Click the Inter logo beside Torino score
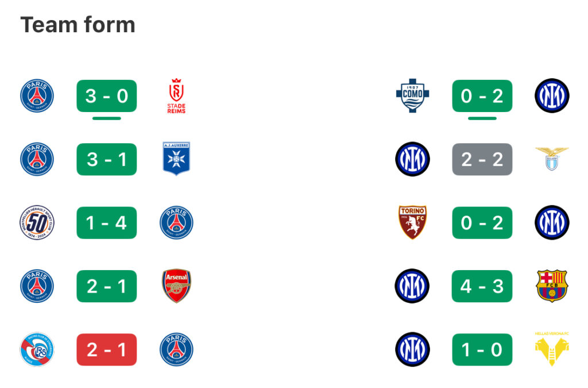Screen dimensions: 588x388 tap(552, 222)
